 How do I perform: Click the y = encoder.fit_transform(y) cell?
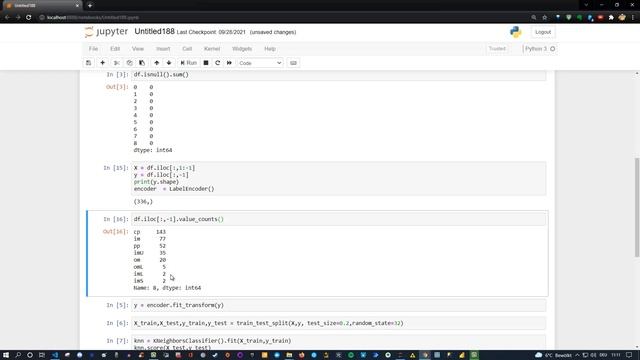point(339,305)
